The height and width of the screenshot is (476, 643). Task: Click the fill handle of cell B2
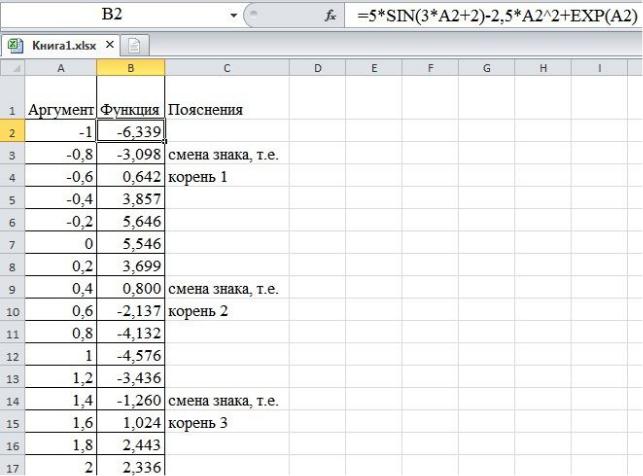coord(165,141)
